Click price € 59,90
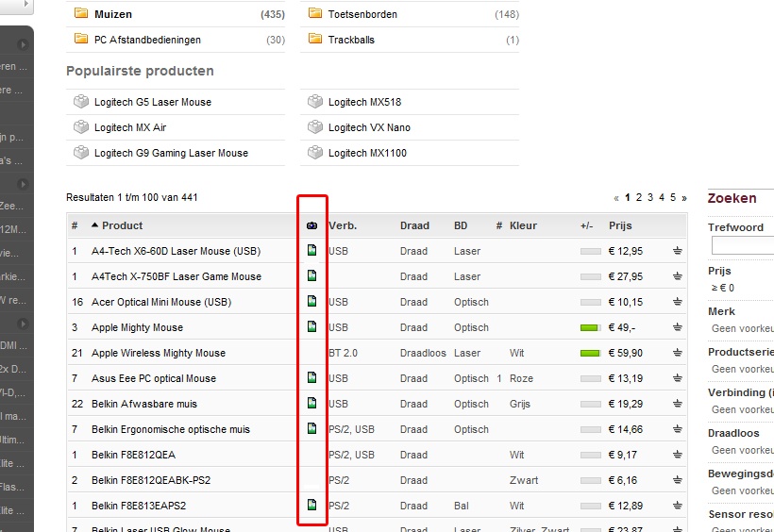This screenshot has width=774, height=532. click(626, 353)
